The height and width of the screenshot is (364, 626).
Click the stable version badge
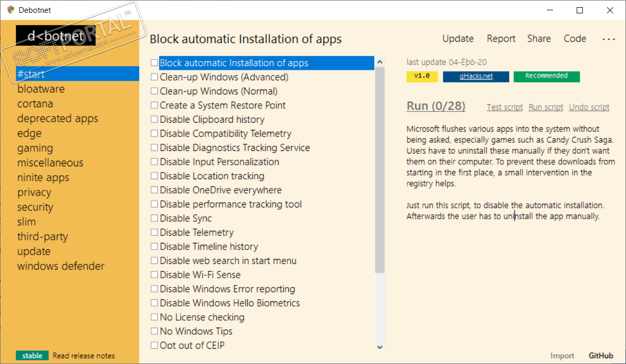[x=32, y=356]
